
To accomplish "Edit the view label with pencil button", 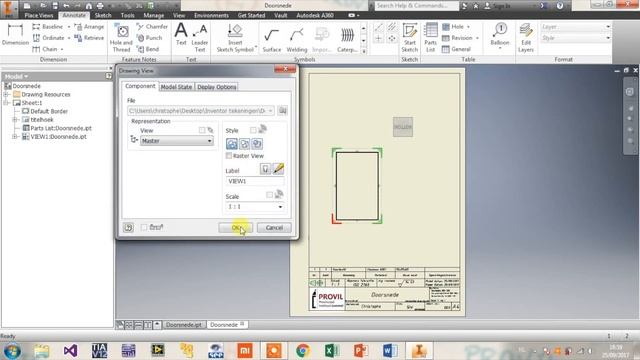I will pos(278,169).
